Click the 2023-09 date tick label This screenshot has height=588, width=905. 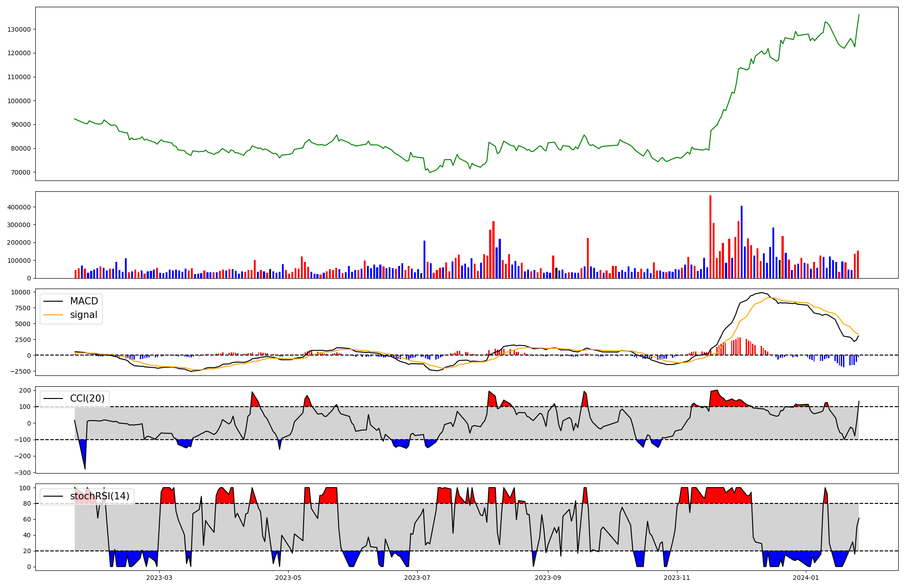click(548, 578)
